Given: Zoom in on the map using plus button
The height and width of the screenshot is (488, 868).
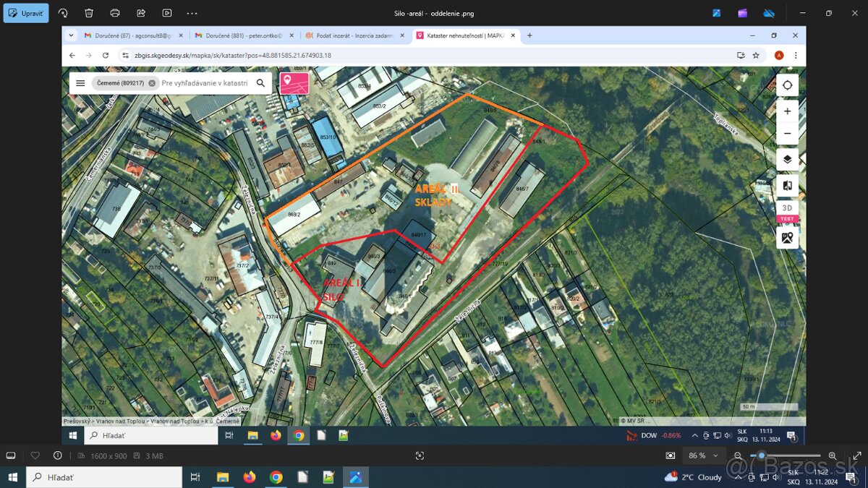Looking at the screenshot, I should click(787, 111).
